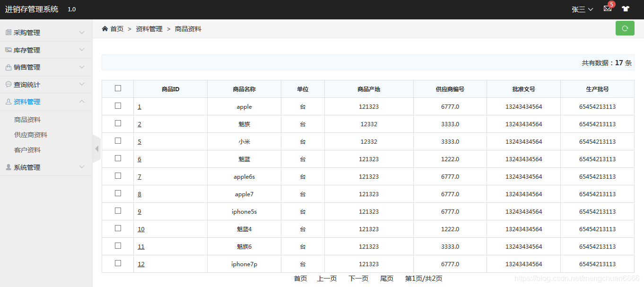Open product ID 7 link
The height and width of the screenshot is (287, 644).
point(139,177)
